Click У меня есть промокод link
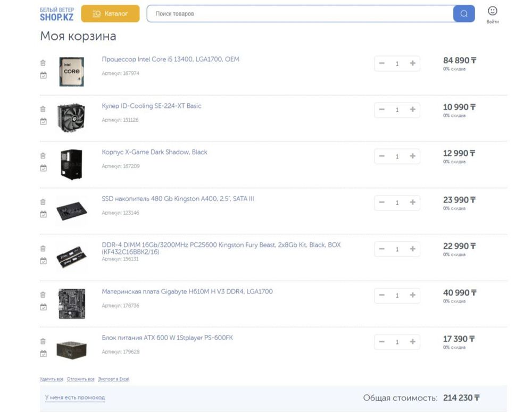The height and width of the screenshot is (413, 532). tap(75, 398)
